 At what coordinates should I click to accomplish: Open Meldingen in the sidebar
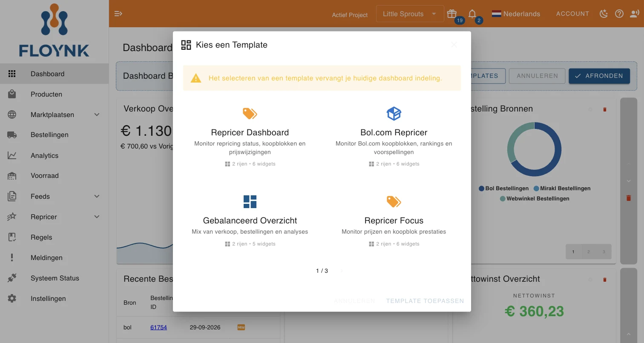(55, 257)
